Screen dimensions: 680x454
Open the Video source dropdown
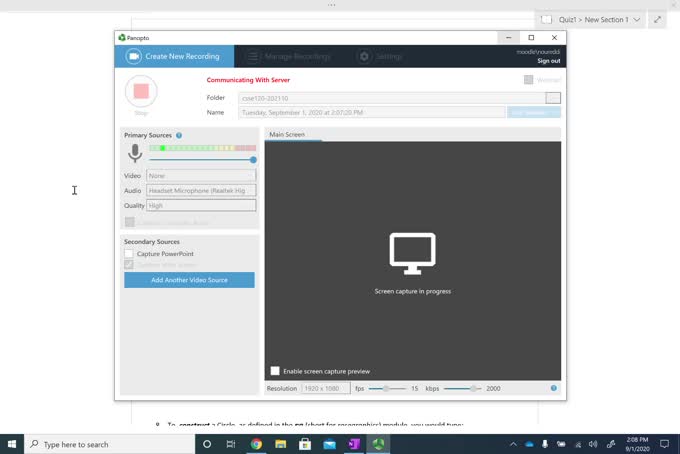201,175
